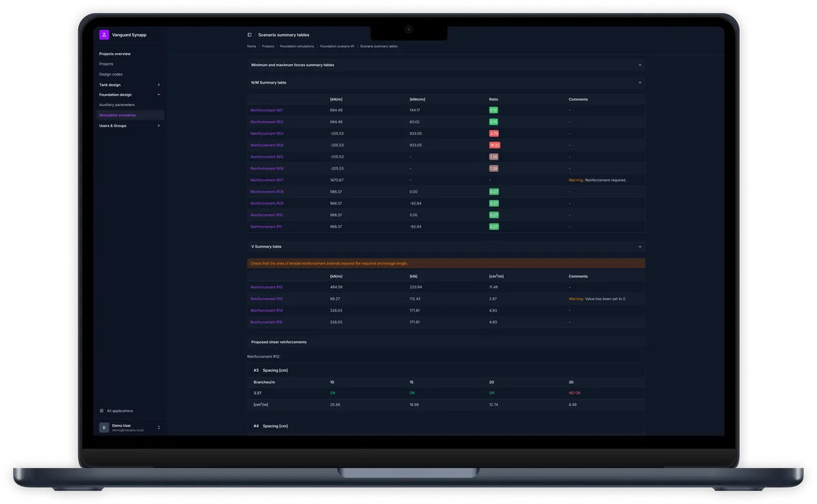Click the orange anchorage length warning banner
Viewport: 817px width, 504px height.
point(446,263)
